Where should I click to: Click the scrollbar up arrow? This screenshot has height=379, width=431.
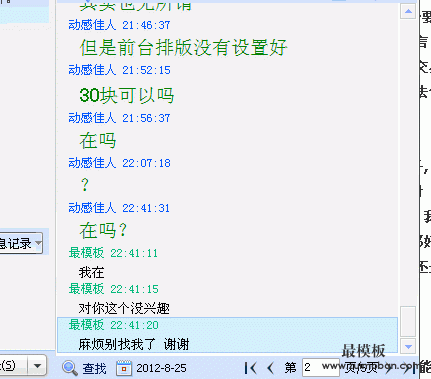pyautogui.click(x=408, y=12)
